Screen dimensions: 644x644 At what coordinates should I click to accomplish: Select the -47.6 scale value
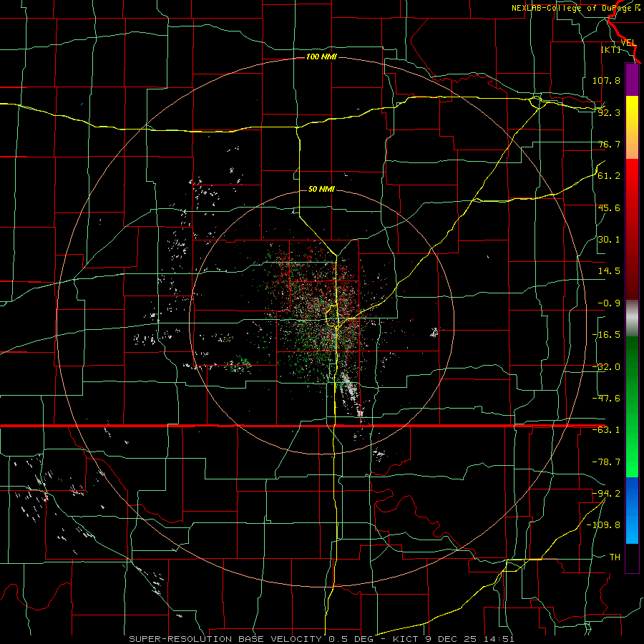[606, 399]
